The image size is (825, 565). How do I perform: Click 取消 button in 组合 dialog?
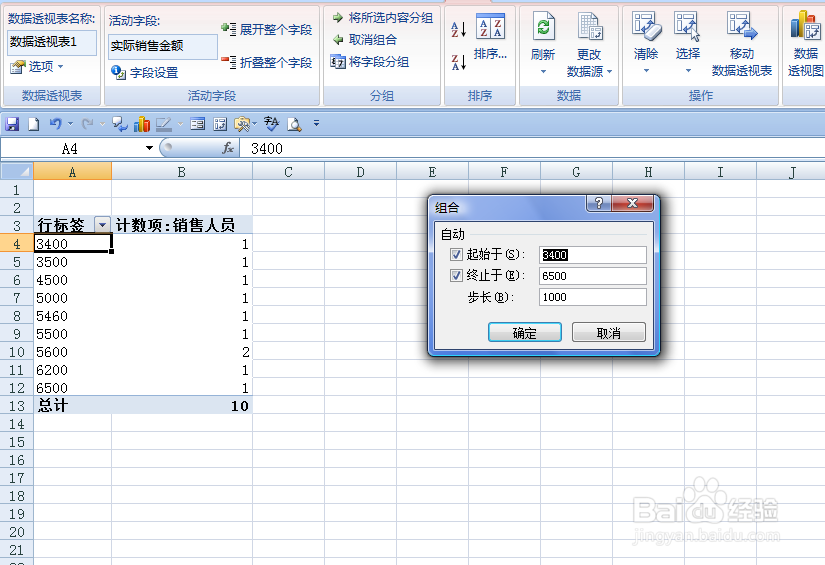pos(609,332)
